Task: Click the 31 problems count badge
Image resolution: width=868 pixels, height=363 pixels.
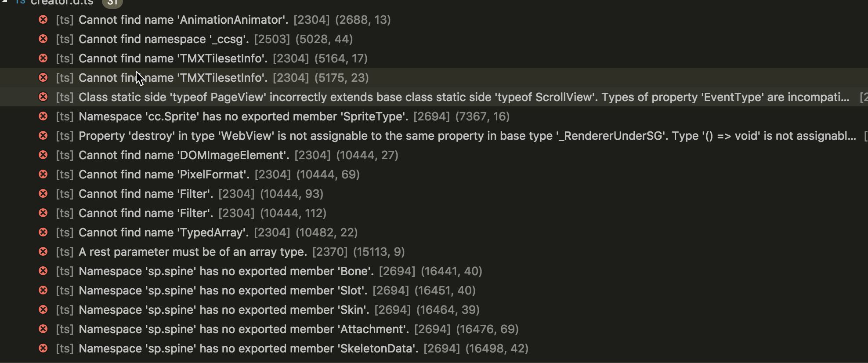Action: click(x=112, y=2)
